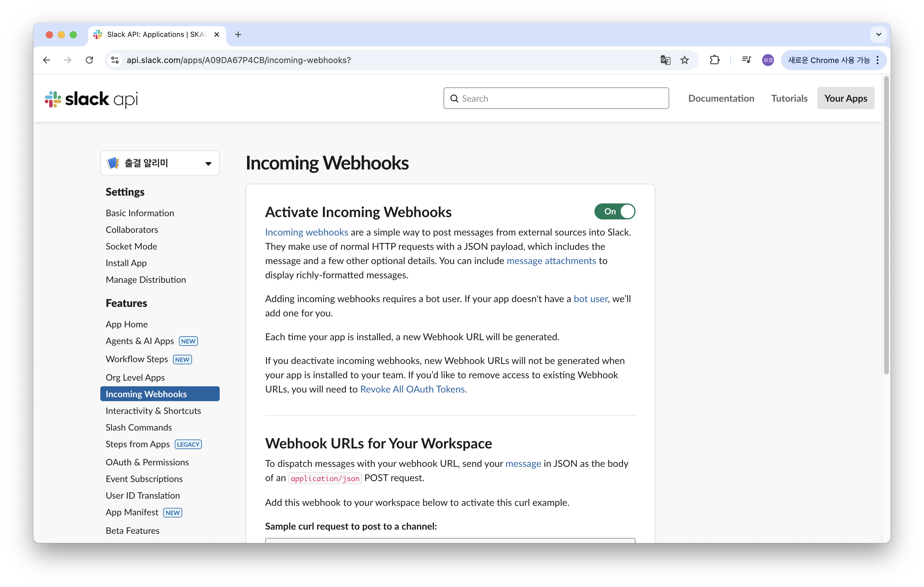Expand the 출결 알리미 app selector dropdown
Viewport: 924px width, 587px height.
pyautogui.click(x=160, y=163)
